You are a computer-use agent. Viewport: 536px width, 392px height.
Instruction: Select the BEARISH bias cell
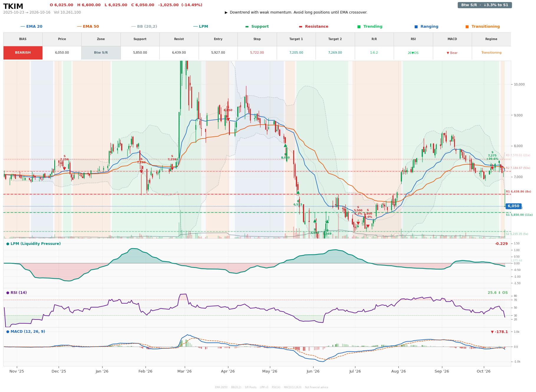click(x=23, y=53)
